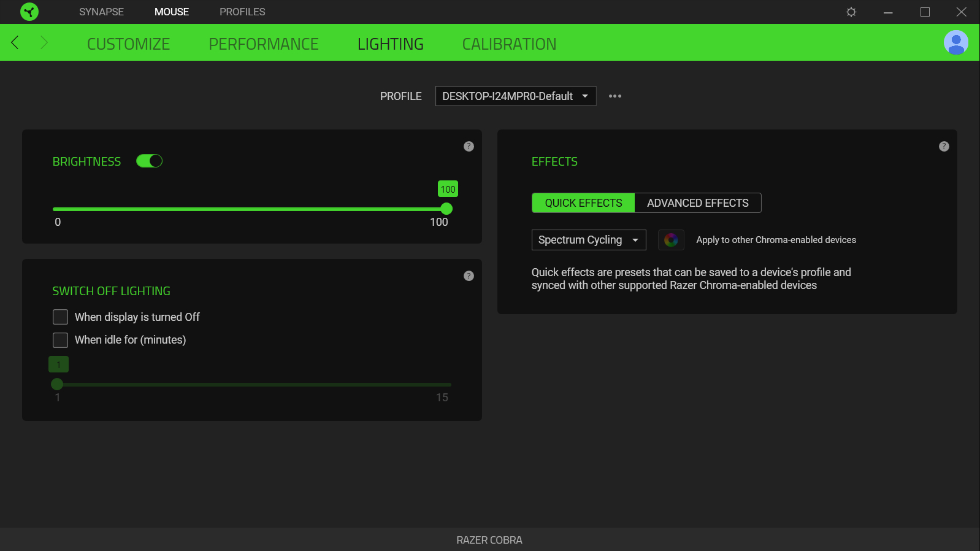Click the BRIGHTNESS heading

click(x=86, y=161)
